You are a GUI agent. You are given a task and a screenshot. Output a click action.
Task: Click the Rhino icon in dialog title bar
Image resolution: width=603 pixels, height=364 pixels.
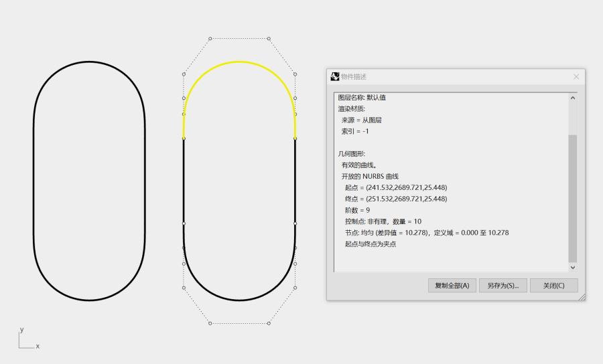[335, 77]
